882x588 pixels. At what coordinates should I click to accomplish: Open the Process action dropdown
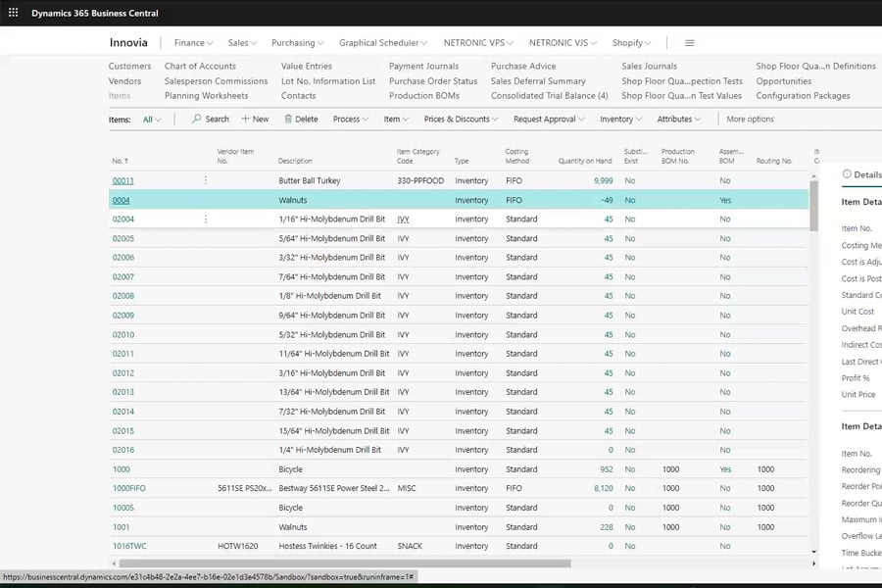(351, 119)
